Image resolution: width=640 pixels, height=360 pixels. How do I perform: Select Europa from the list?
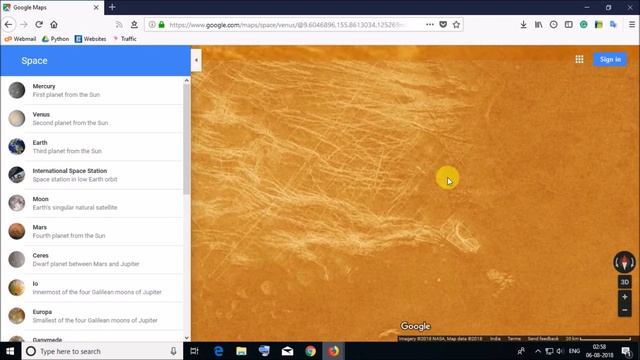tap(92, 316)
